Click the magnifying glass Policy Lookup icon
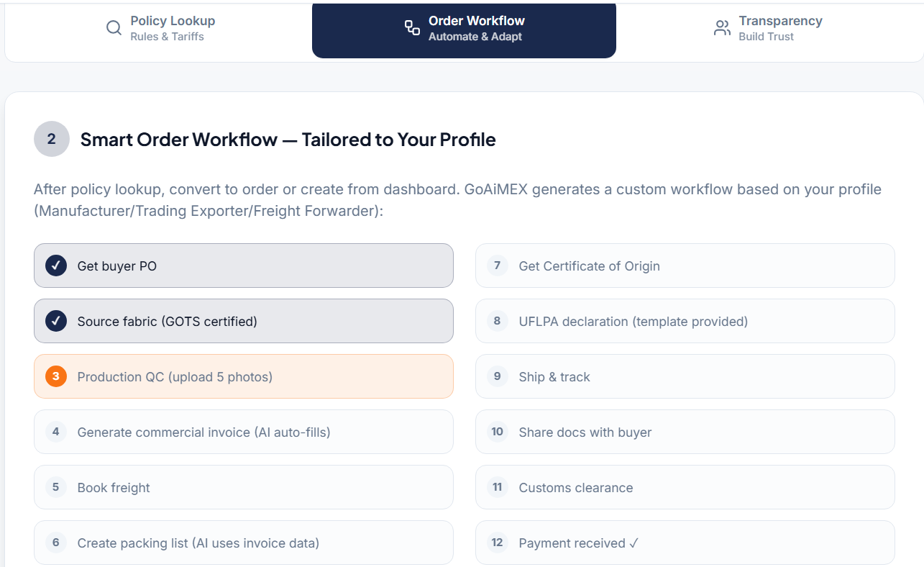924x567 pixels. 114,27
